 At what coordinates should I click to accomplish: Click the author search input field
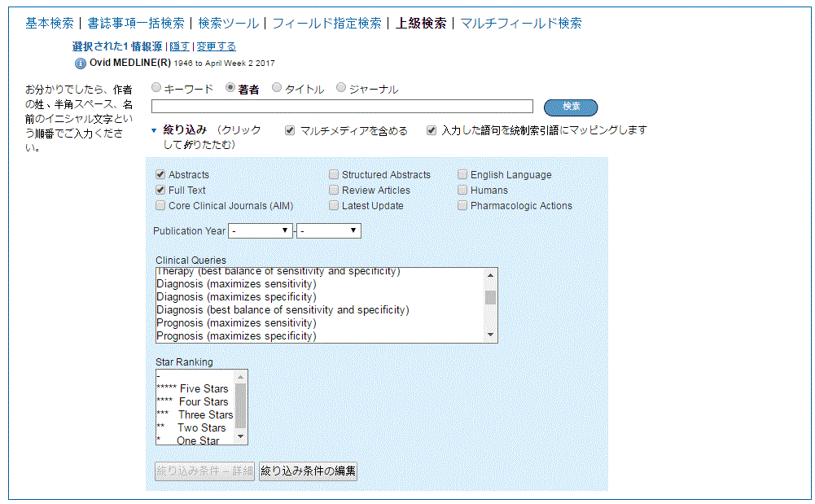[x=342, y=107]
